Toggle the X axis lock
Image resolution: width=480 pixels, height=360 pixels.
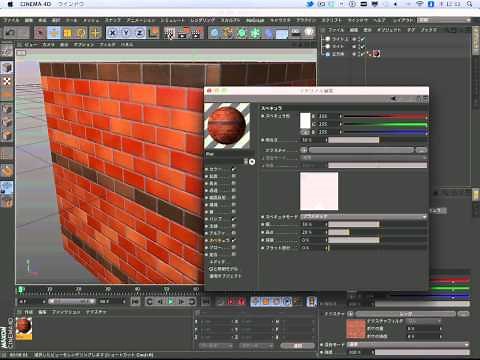[x=113, y=33]
